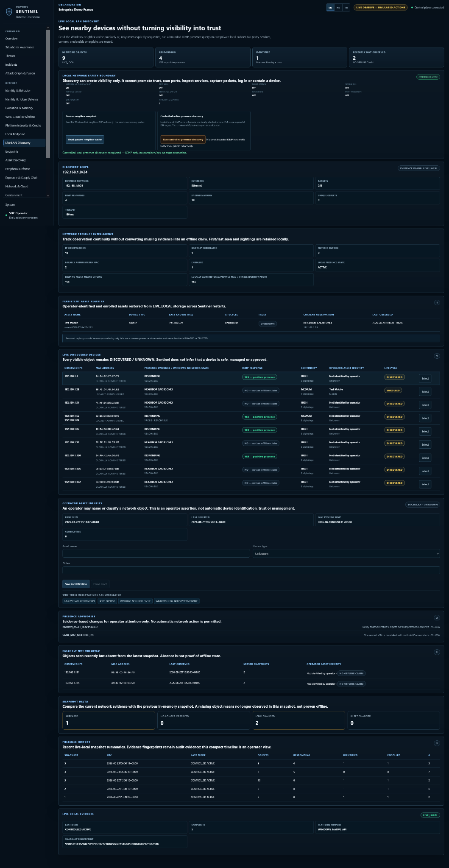Click the SAME_MAC_MULTIPLE_IPS advisory
Image resolution: width=449 pixels, height=868 pixels.
click(x=78, y=635)
